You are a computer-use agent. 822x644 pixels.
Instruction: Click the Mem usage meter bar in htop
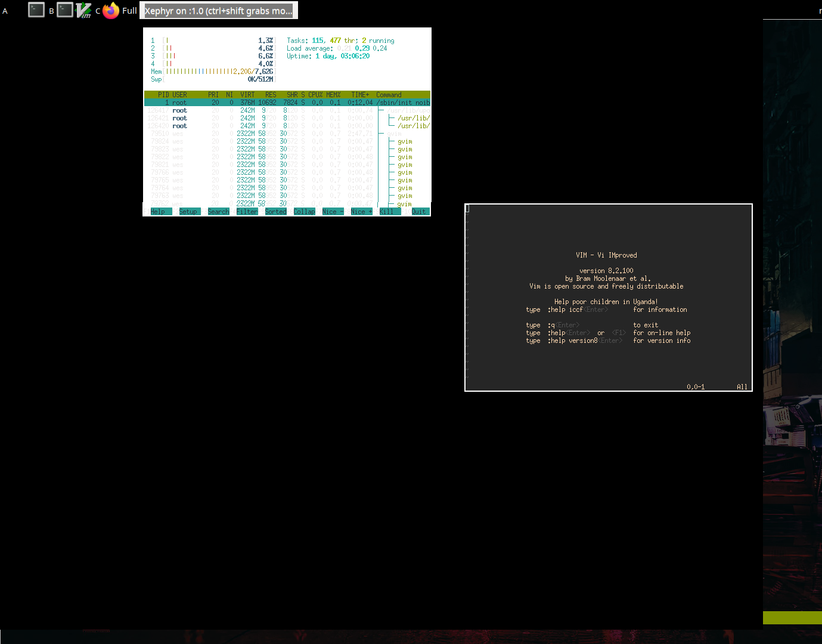pyautogui.click(x=213, y=72)
